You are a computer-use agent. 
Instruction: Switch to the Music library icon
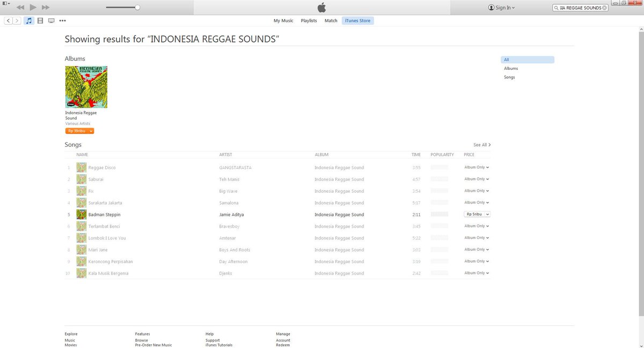tap(29, 20)
